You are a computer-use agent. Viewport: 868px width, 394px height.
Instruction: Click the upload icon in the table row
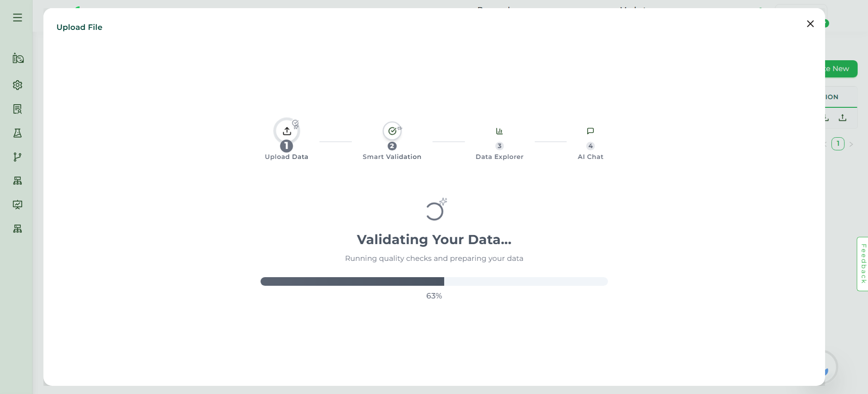pyautogui.click(x=842, y=118)
